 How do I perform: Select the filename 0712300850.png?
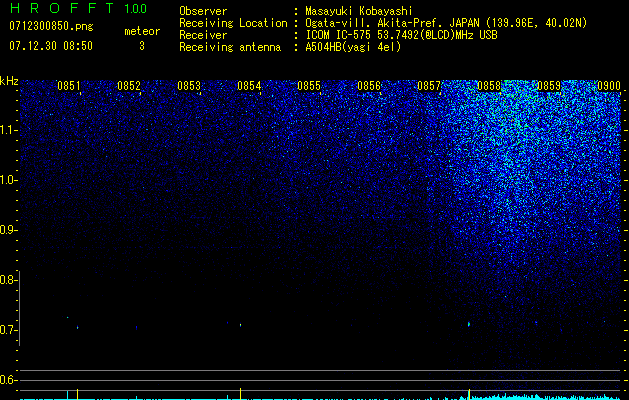tap(51, 27)
